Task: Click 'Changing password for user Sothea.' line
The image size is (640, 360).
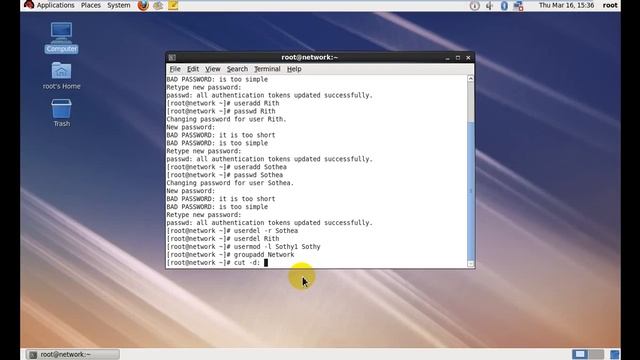Action: 230,183
